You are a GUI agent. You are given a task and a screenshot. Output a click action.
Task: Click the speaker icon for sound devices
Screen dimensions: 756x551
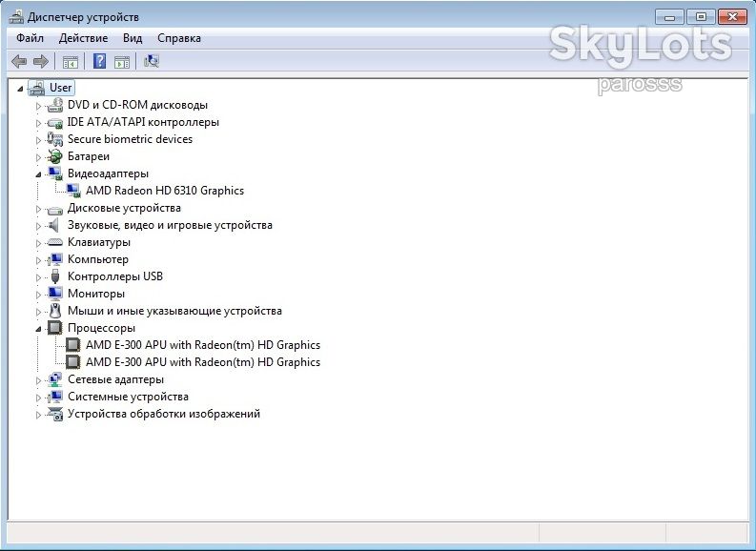pyautogui.click(x=54, y=225)
